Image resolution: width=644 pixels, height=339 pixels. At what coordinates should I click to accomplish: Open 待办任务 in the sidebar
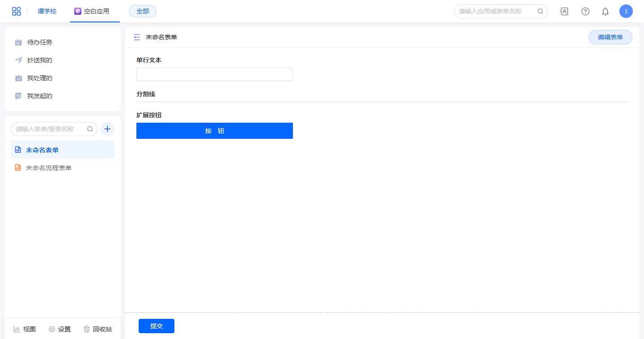point(39,42)
